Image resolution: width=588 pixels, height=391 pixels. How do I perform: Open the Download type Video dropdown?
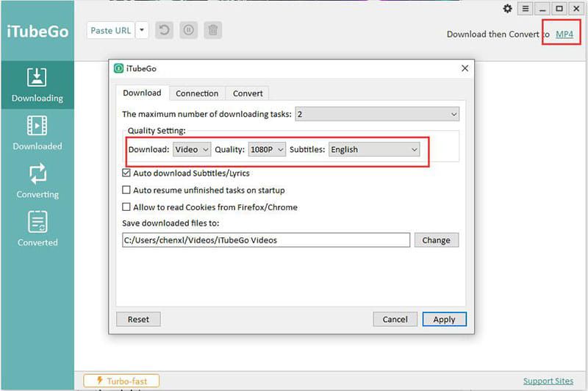(192, 150)
